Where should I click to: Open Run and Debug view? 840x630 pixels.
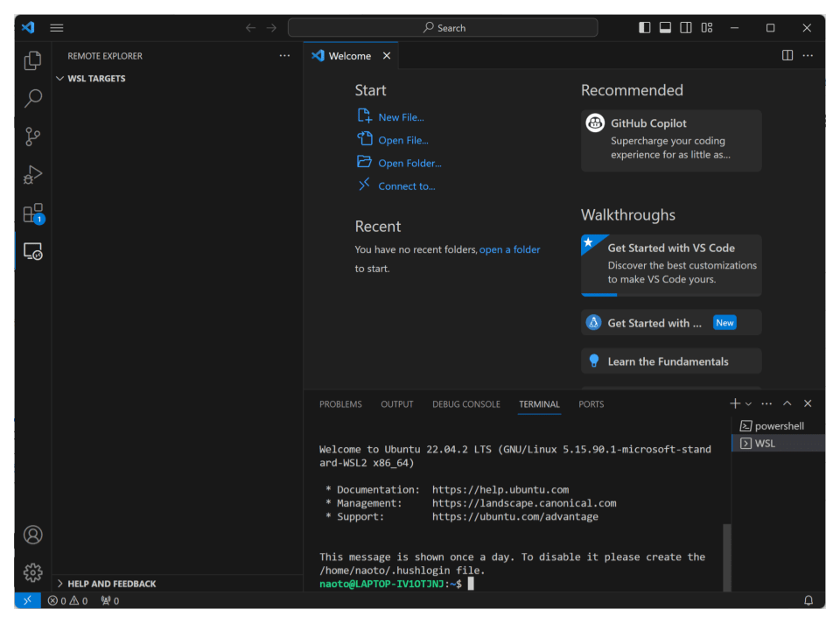click(32, 175)
